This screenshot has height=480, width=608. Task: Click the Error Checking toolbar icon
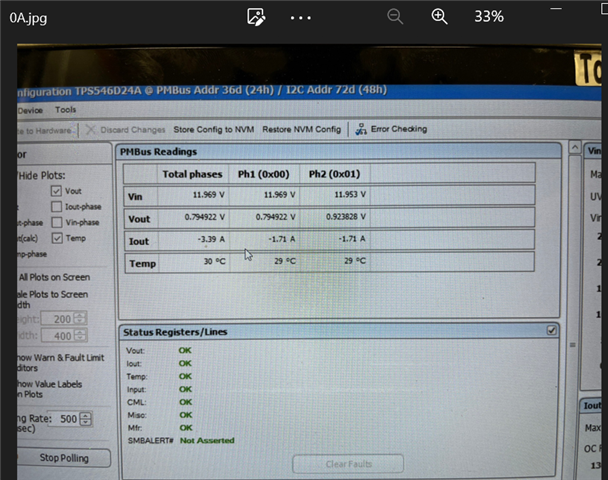tap(361, 129)
